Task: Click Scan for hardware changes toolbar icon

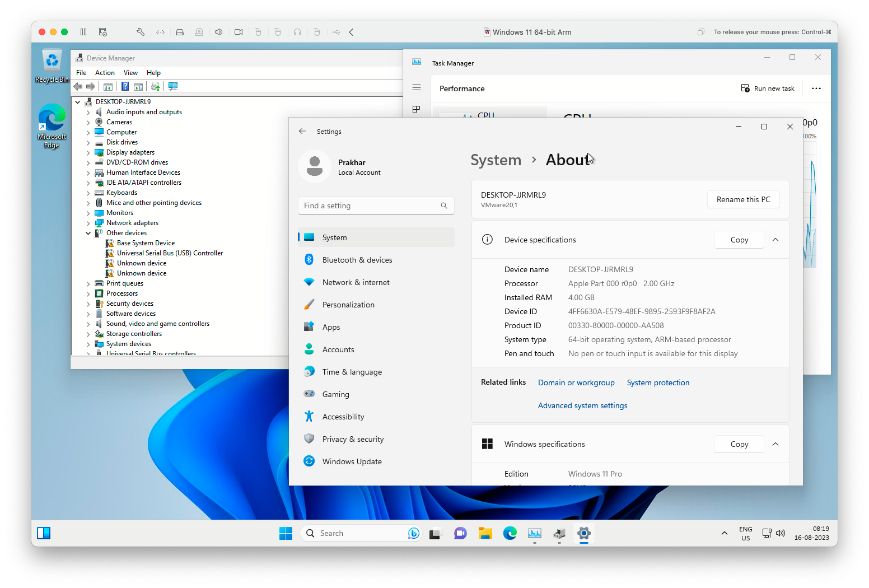Action: 173,86
